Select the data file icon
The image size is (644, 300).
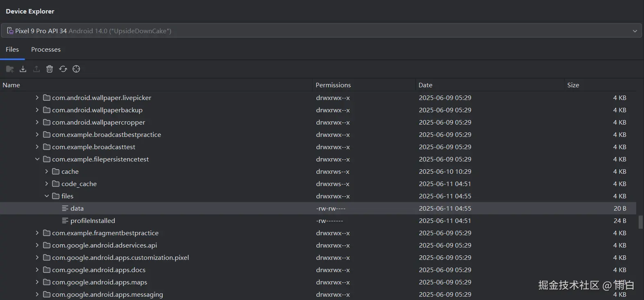point(65,208)
